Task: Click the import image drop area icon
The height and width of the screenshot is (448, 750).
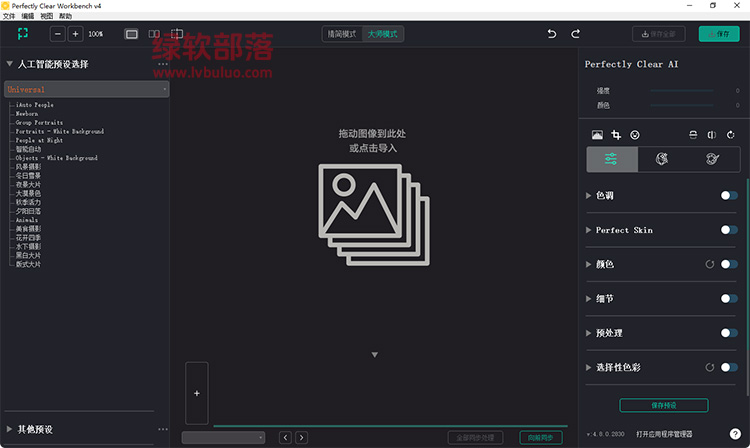Action: pos(374,215)
